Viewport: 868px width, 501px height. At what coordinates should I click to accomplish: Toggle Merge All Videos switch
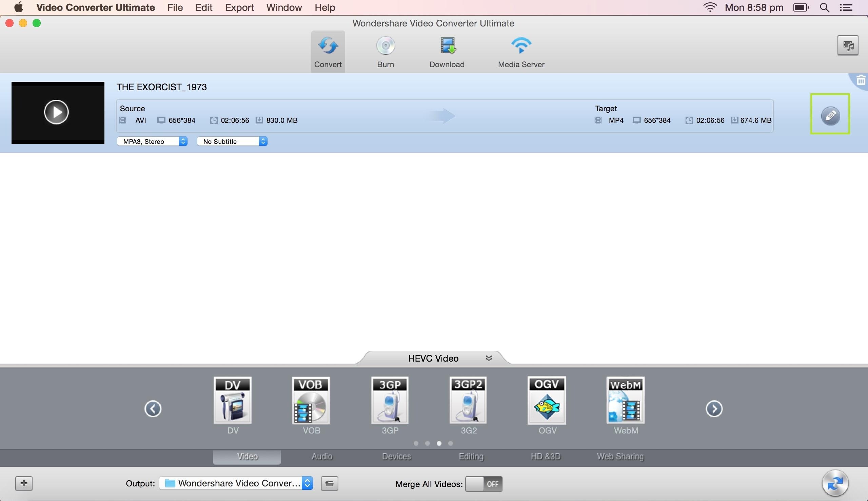484,484
